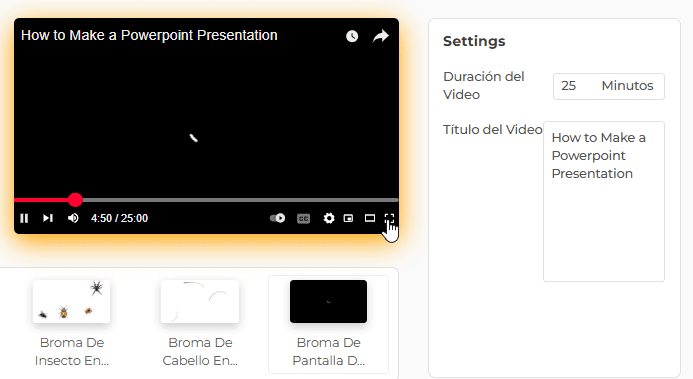
Task: Click the Broma De Insecto En... label
Action: pyautogui.click(x=72, y=352)
